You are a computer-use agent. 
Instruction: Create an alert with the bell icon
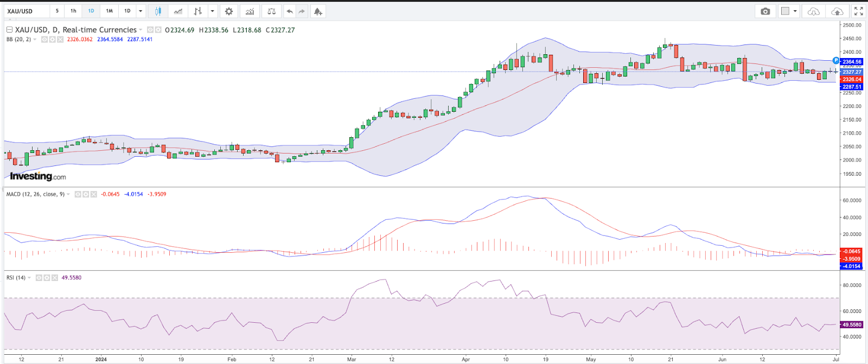[318, 11]
